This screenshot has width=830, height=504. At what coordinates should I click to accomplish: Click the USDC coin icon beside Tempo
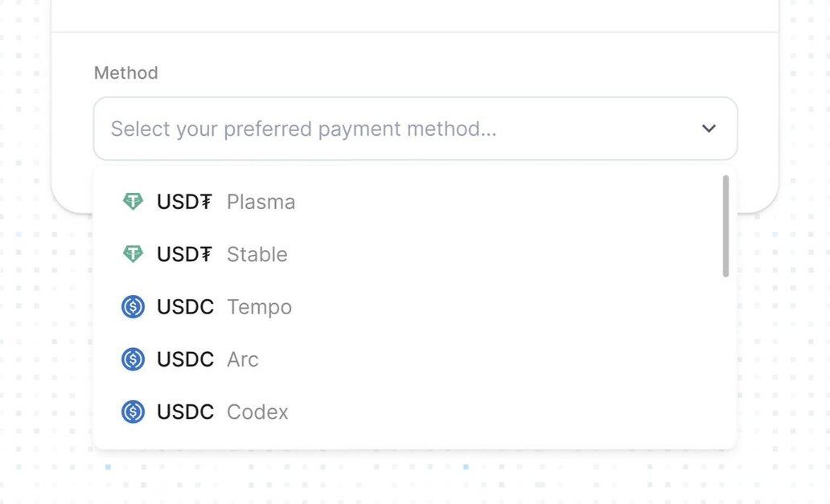click(133, 307)
